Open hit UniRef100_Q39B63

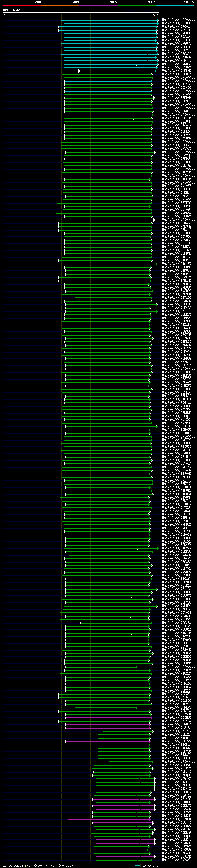[x=176, y=240]
